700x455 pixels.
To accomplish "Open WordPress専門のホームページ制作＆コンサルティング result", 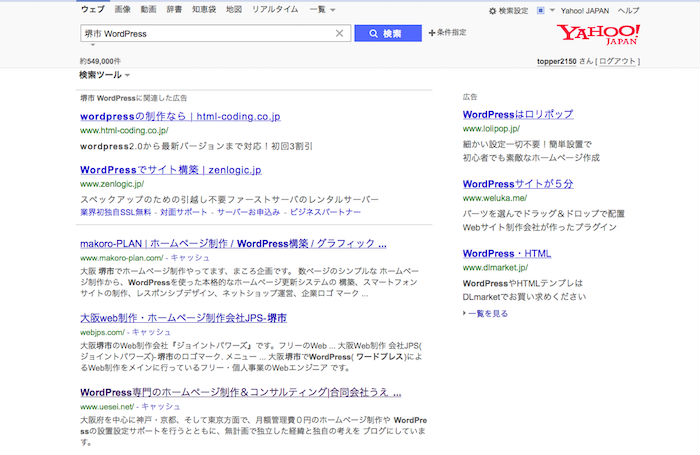I will 241,392.
